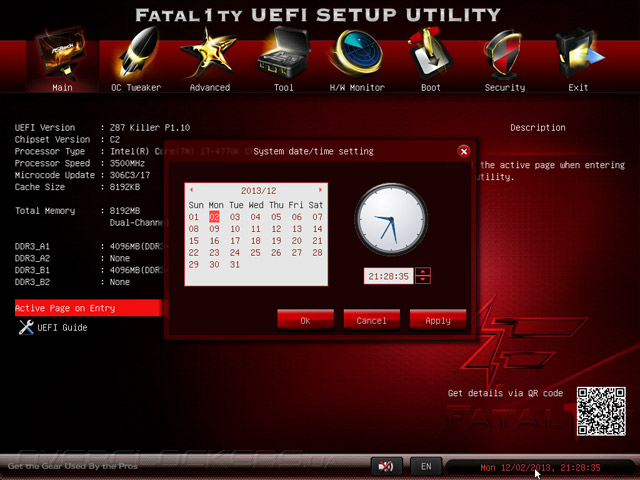Screen dimensions: 640x480
Task: Select the Main tab label
Action: [62, 87]
